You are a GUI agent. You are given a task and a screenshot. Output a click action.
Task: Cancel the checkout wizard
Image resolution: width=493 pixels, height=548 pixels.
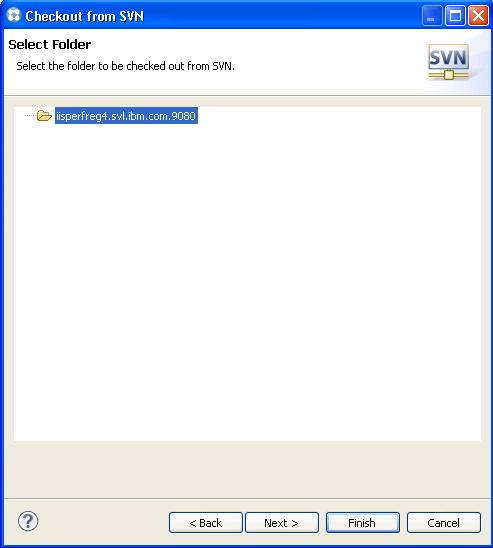(443, 523)
